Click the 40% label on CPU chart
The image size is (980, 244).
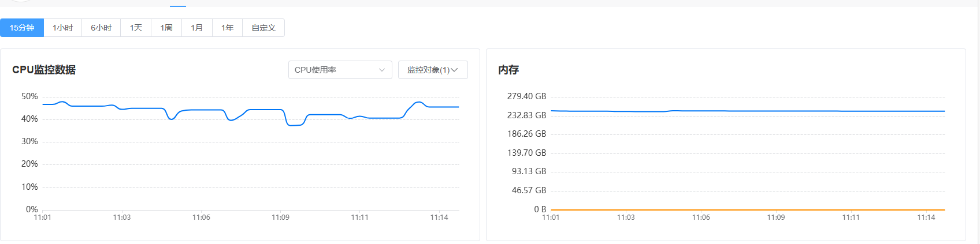click(x=29, y=119)
